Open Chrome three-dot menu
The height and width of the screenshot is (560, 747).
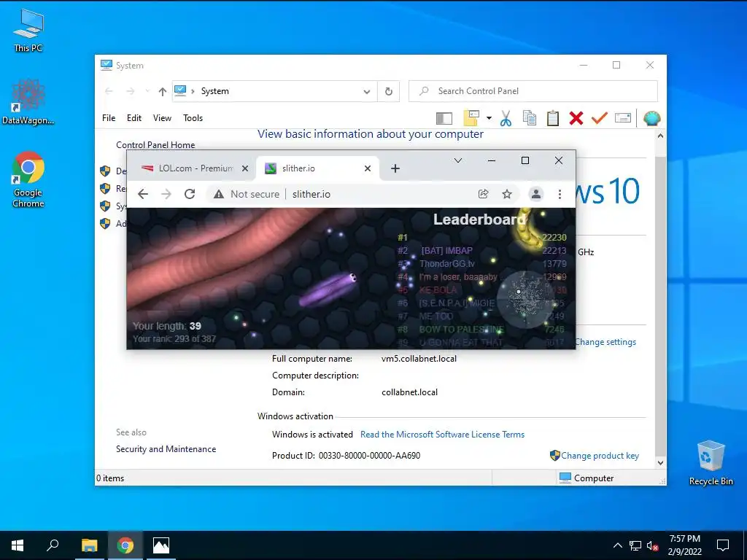coord(560,194)
